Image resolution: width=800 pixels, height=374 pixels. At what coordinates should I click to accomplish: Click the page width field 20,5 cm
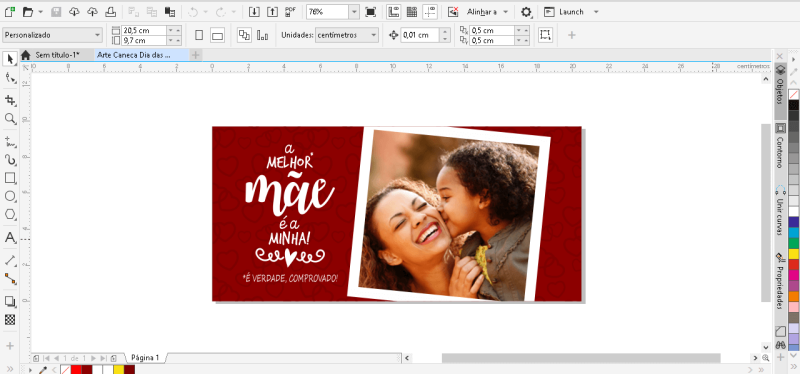tap(144, 31)
